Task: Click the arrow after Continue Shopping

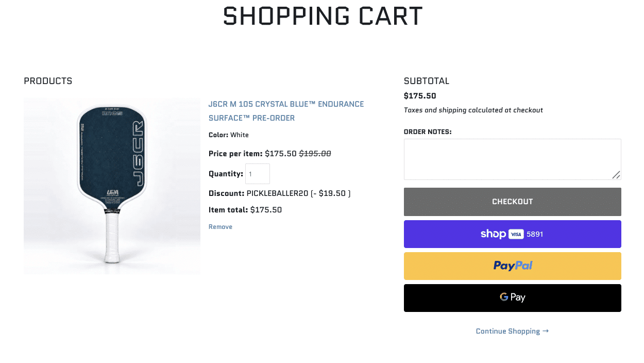Action: pos(546,331)
